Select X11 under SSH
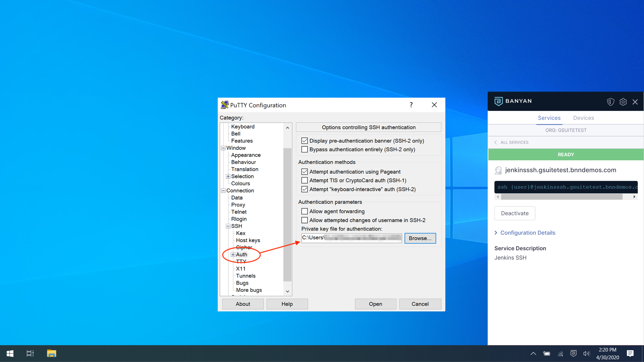This screenshot has width=644, height=362. point(240,269)
